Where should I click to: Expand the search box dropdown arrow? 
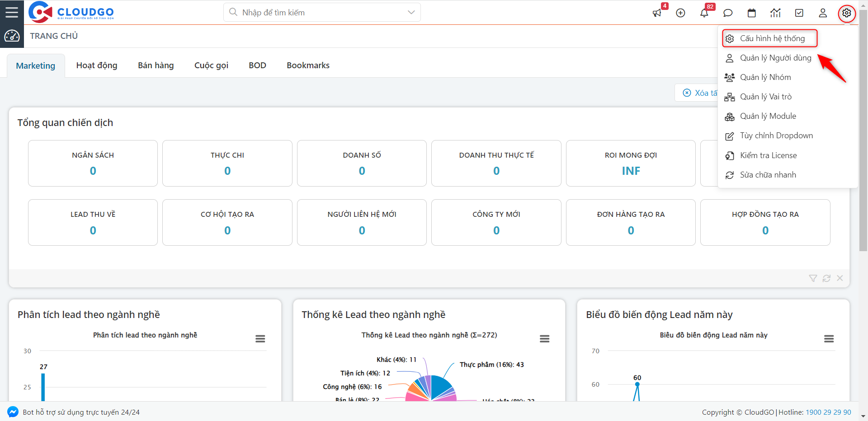tap(411, 12)
